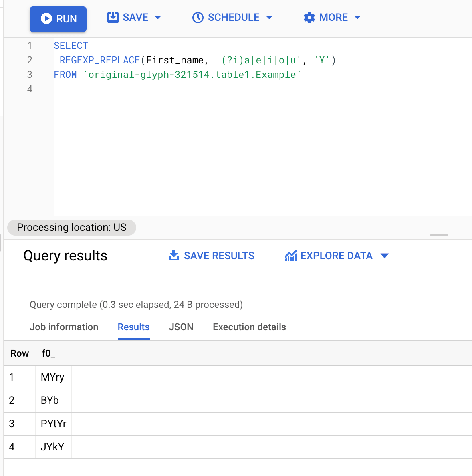Select the MYry result in row 1
The width and height of the screenshot is (472, 476).
[52, 377]
